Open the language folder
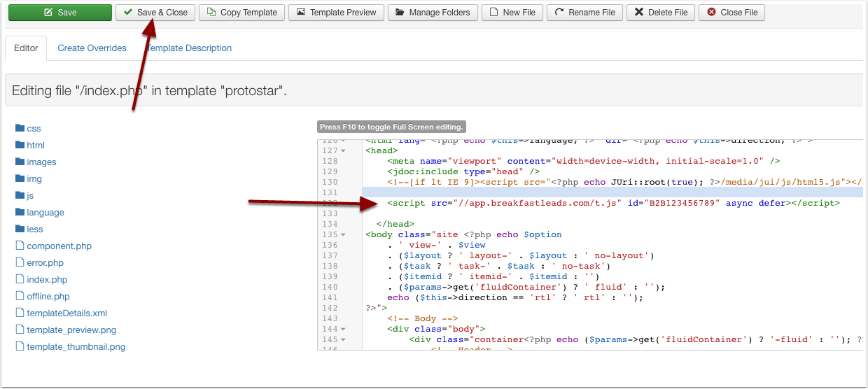868x389 pixels. click(x=45, y=213)
